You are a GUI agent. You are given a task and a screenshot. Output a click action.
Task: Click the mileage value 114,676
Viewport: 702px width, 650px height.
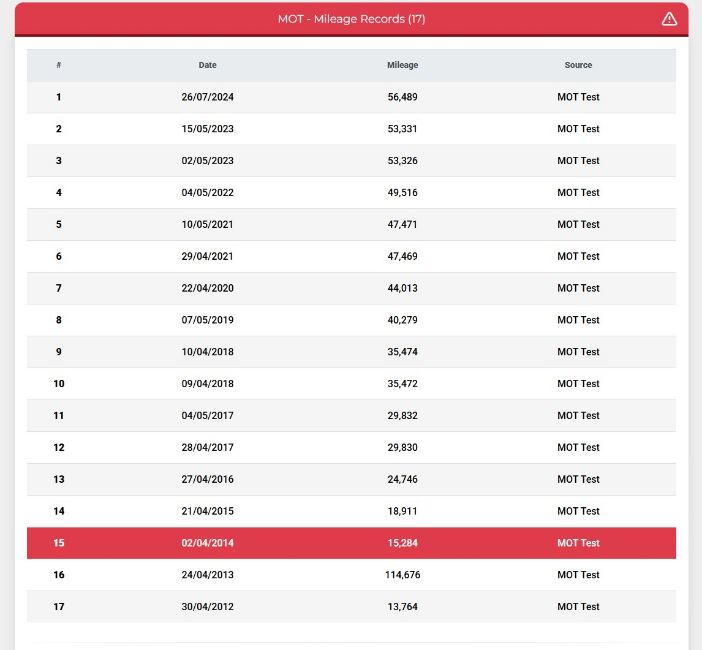[402, 575]
